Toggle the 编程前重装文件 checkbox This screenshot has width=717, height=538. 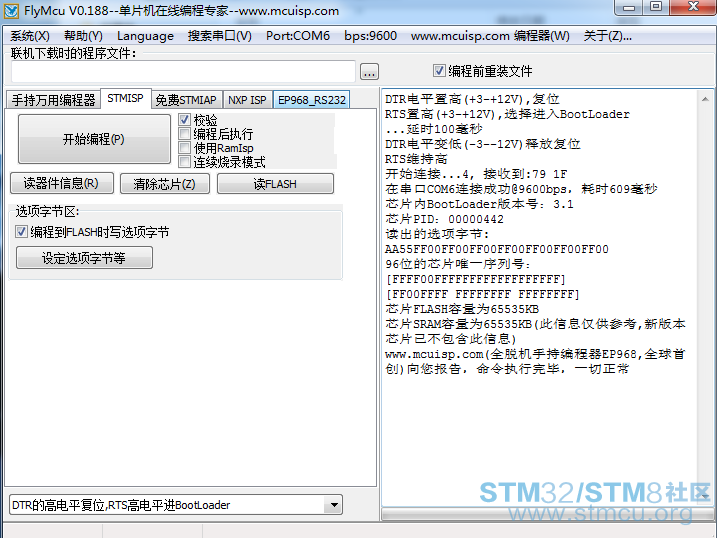click(x=439, y=71)
